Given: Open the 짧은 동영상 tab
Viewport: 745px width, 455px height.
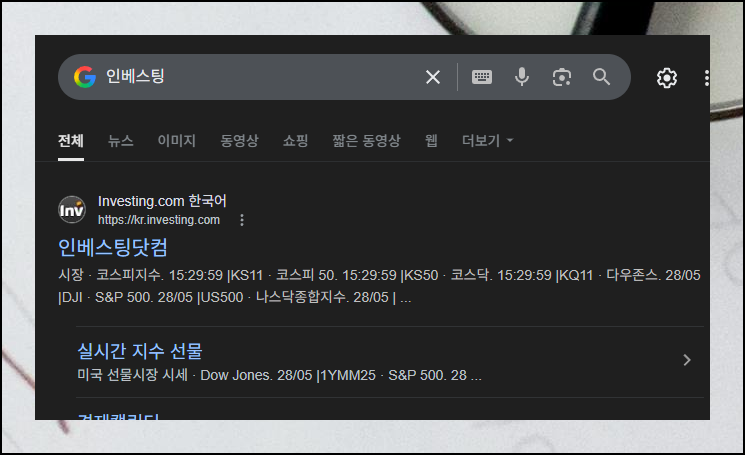Looking at the screenshot, I should pos(366,141).
